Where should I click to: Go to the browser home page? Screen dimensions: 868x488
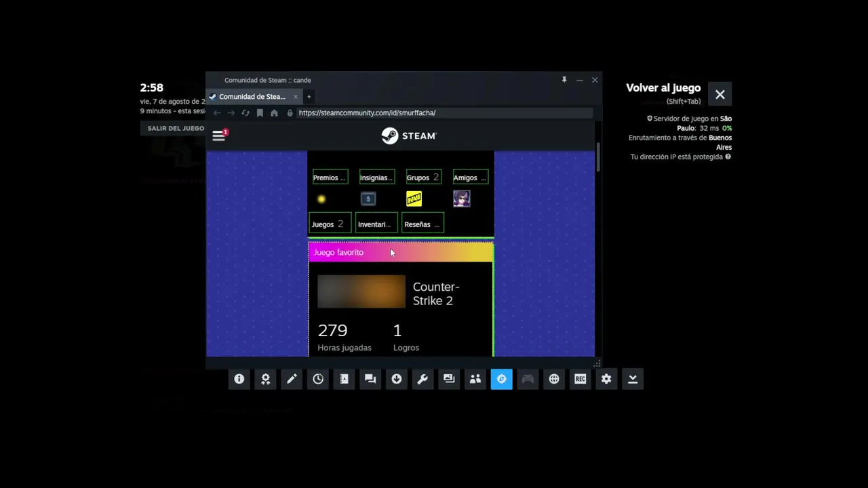[x=274, y=113]
